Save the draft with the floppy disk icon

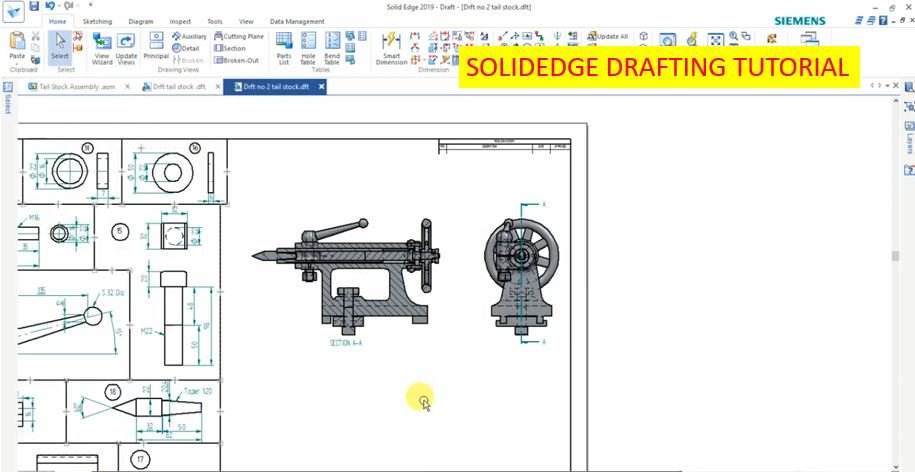34,6
